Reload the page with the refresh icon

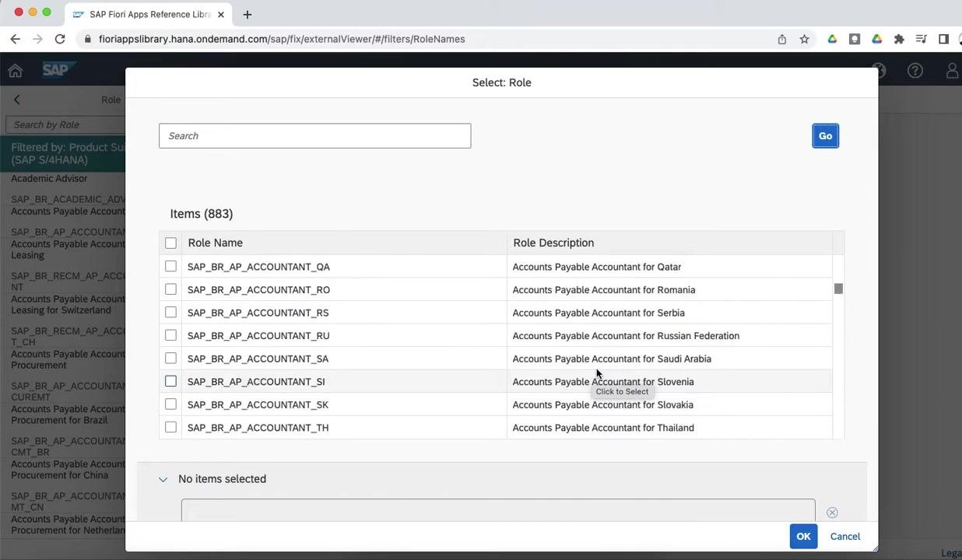point(60,39)
